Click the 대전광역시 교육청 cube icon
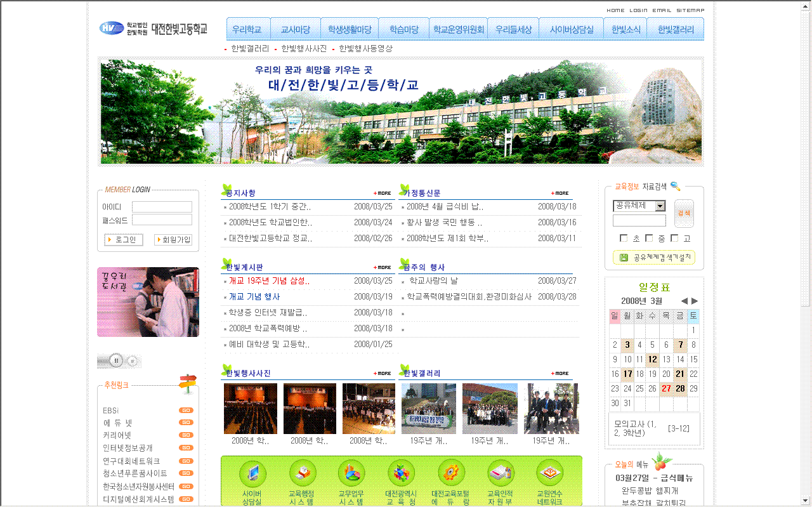812x507 pixels. (401, 475)
